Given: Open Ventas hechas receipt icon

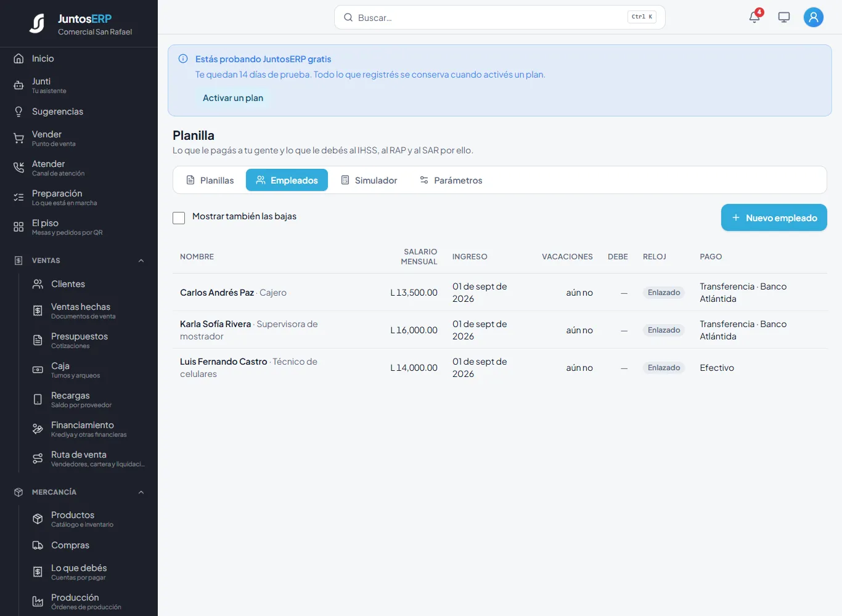Looking at the screenshot, I should click(x=38, y=310).
